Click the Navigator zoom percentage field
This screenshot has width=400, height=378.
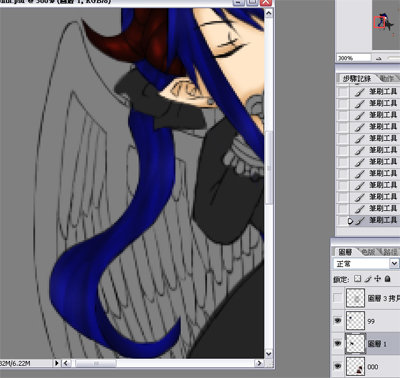coord(353,58)
